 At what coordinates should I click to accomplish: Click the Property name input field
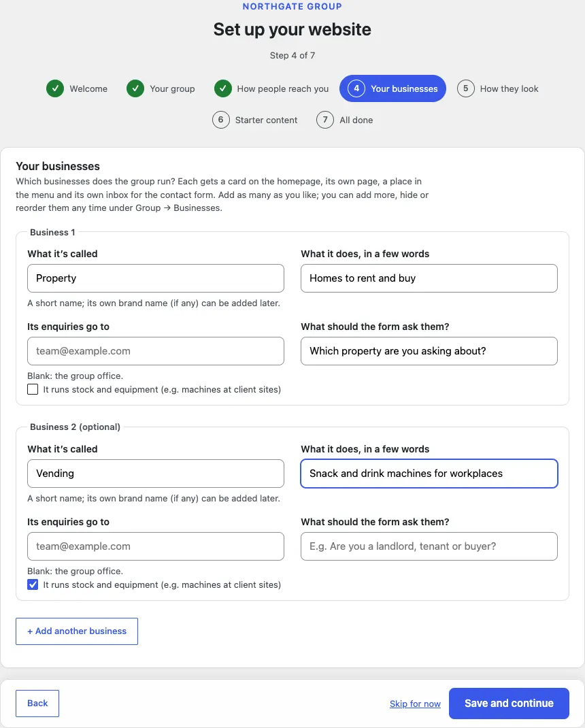coord(156,278)
